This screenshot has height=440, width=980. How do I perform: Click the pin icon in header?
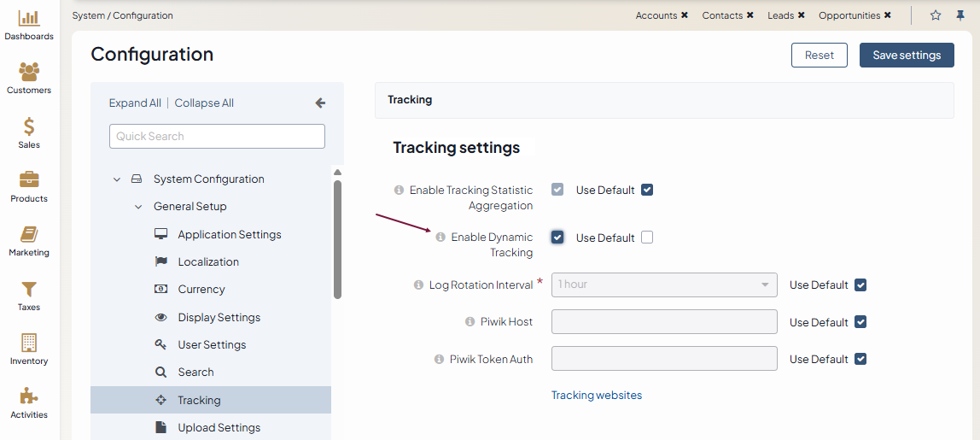pyautogui.click(x=960, y=15)
